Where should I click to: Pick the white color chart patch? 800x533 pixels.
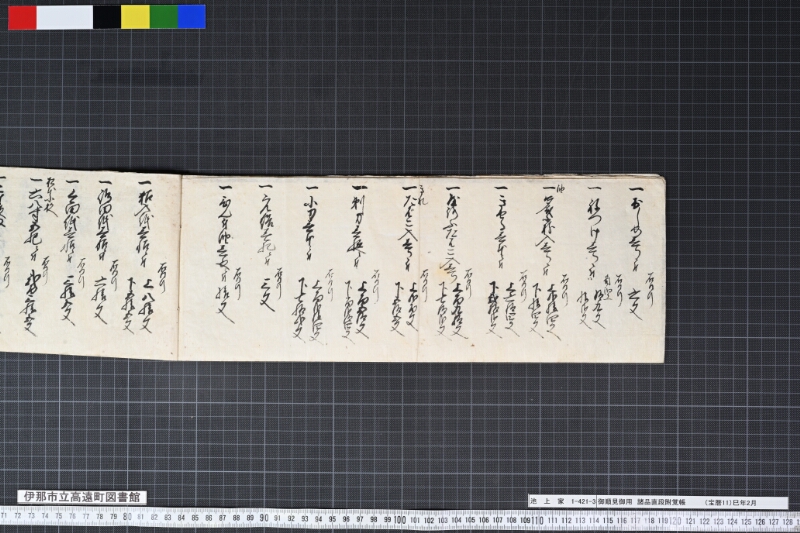pos(65,17)
